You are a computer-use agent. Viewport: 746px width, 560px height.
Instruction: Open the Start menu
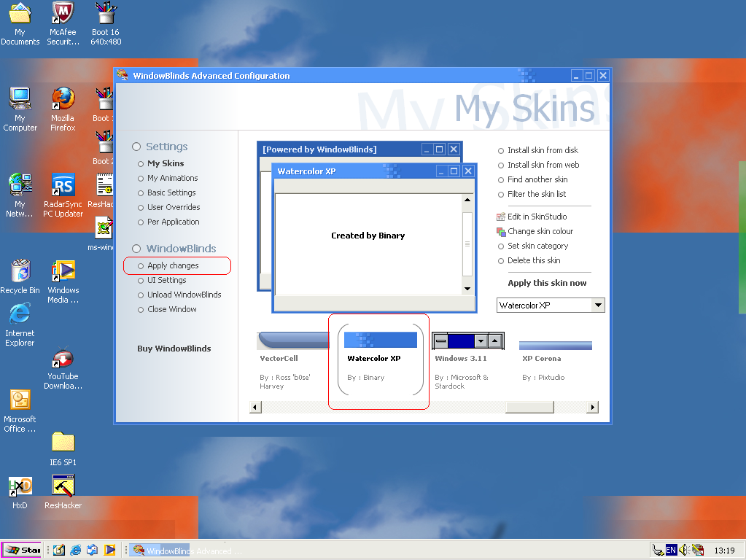pyautogui.click(x=20, y=550)
